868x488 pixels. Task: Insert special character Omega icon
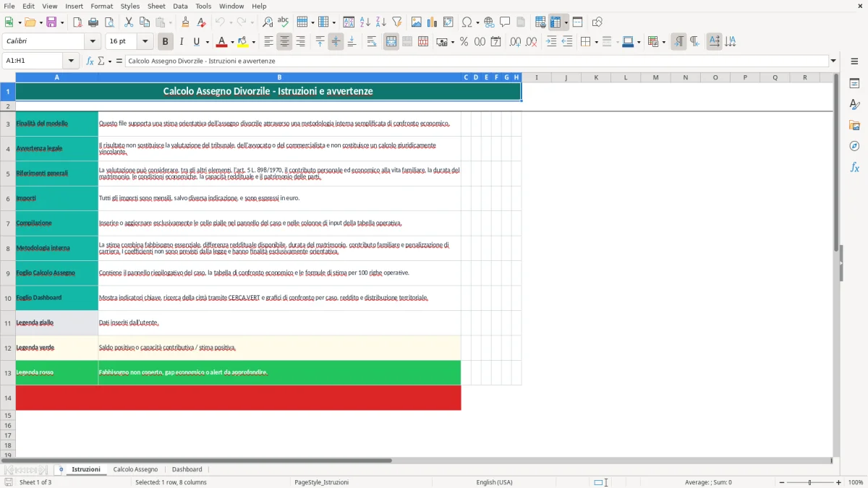467,22
